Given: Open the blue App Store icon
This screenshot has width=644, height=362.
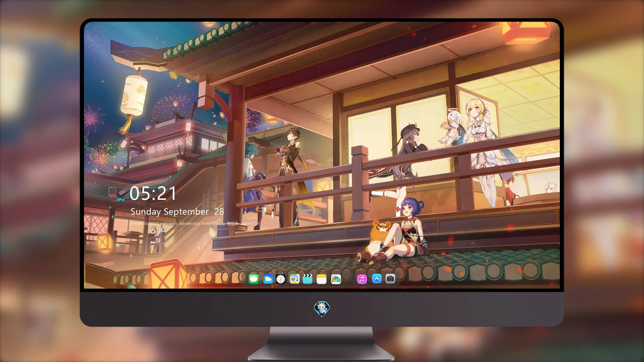Looking at the screenshot, I should [377, 279].
